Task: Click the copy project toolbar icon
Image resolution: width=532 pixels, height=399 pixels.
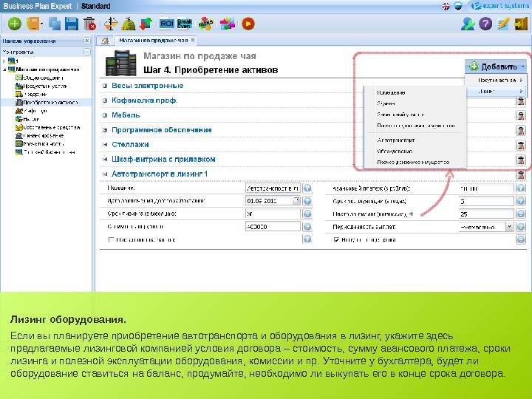Action: 54,24
